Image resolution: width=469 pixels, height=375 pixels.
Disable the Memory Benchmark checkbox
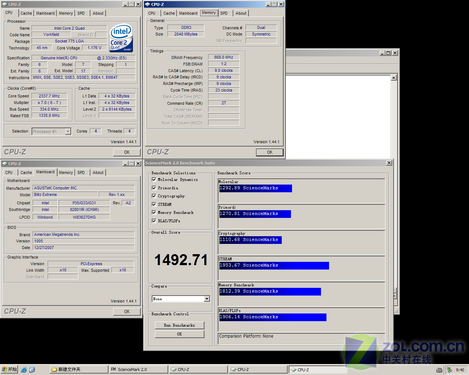(x=154, y=212)
